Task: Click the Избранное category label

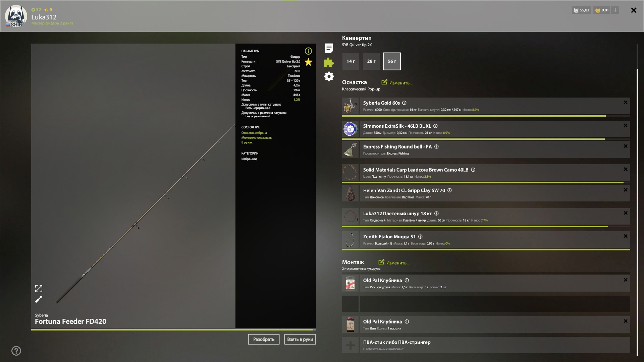Action: coord(249,159)
